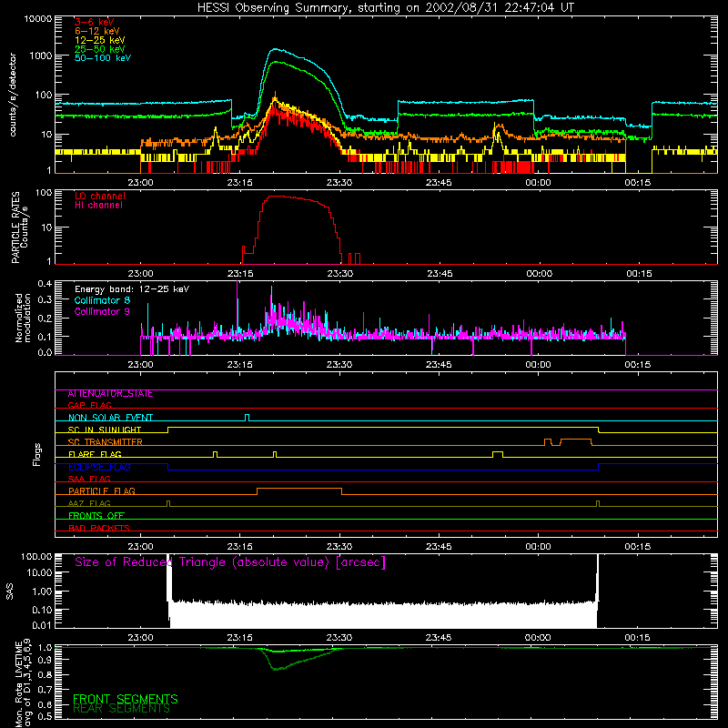Select the red 3-6 keV legend entry
The height and width of the screenshot is (728, 728).
coord(94,22)
